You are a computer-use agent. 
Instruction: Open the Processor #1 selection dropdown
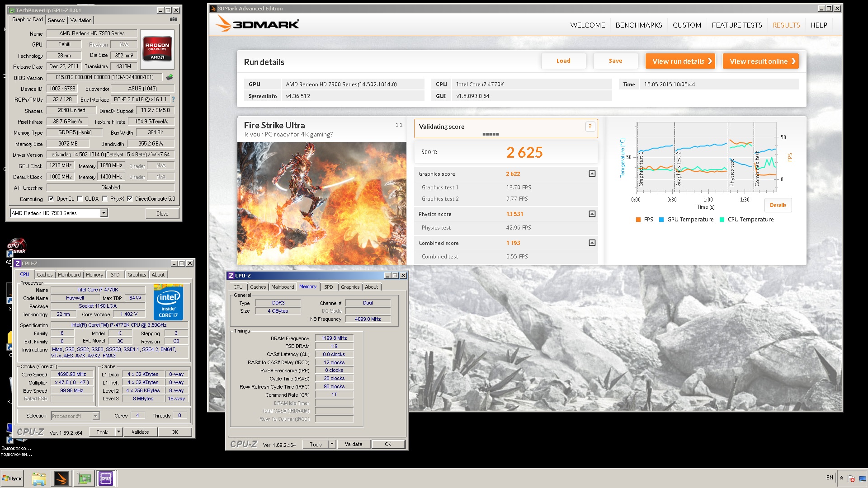point(95,416)
